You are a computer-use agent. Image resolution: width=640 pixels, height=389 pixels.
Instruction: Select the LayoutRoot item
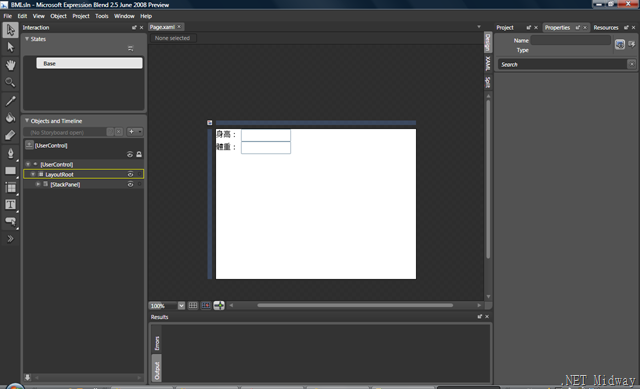click(x=59, y=174)
